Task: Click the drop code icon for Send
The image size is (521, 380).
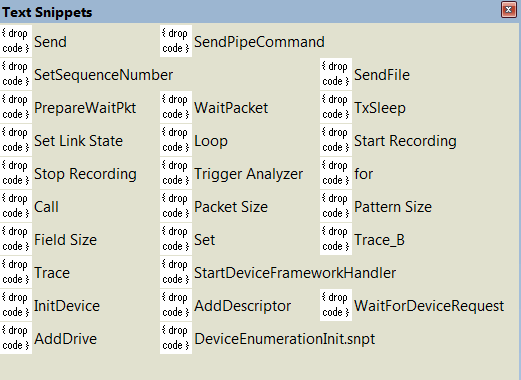Action: pos(16,41)
